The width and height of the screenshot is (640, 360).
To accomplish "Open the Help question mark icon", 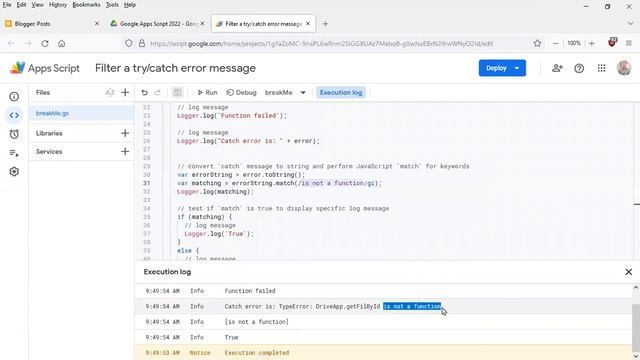I will tap(579, 69).
